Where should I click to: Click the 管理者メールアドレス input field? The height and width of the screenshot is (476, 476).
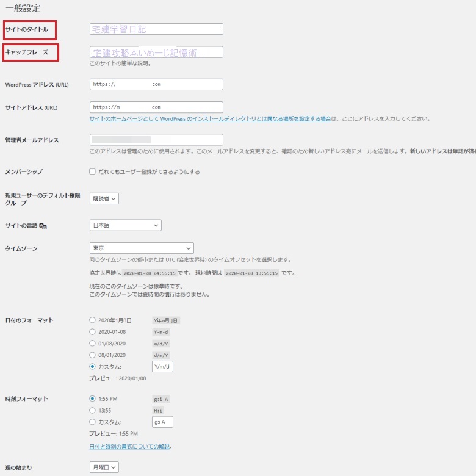[x=156, y=140]
